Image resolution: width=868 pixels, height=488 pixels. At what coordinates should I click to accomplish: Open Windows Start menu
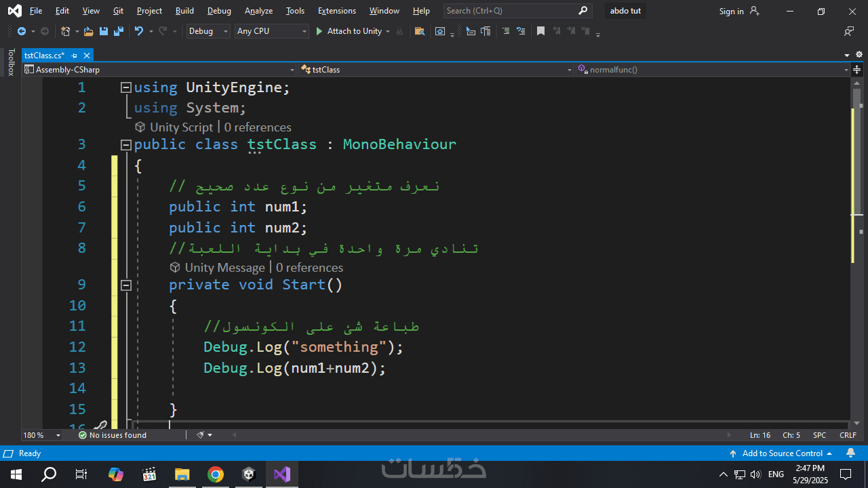(x=16, y=474)
